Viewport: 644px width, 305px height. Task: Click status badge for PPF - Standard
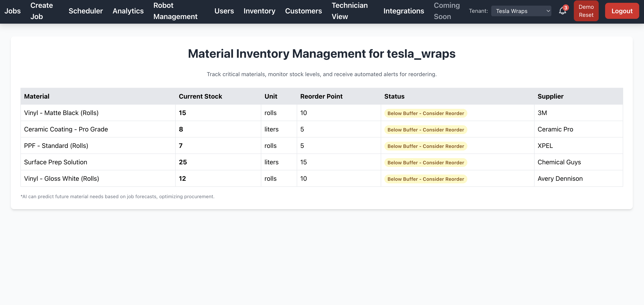(425, 146)
